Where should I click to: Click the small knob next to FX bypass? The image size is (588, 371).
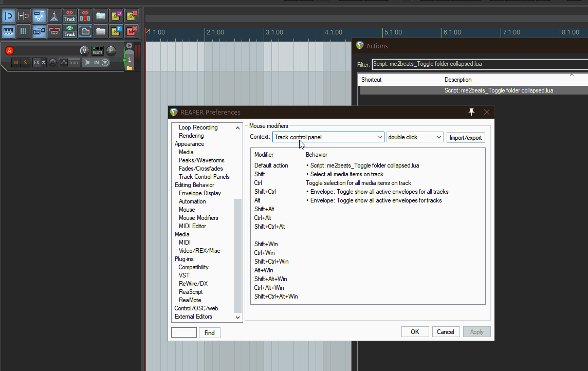tap(52, 63)
